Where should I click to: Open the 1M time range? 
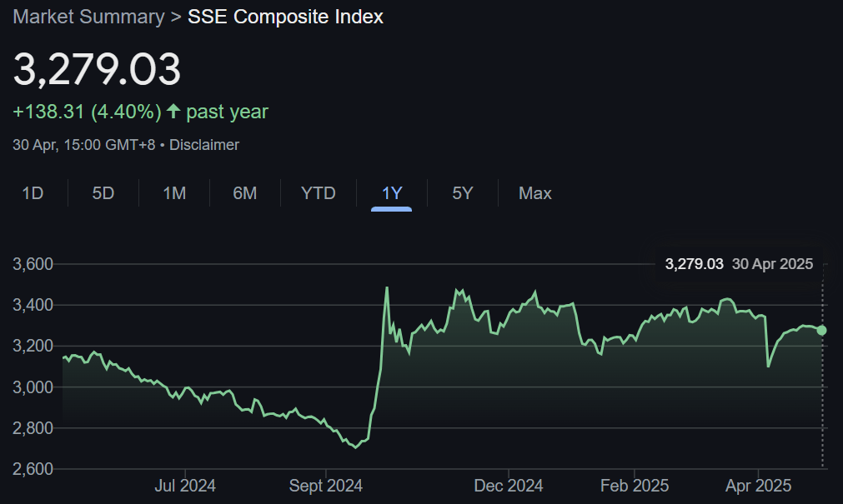(x=173, y=193)
